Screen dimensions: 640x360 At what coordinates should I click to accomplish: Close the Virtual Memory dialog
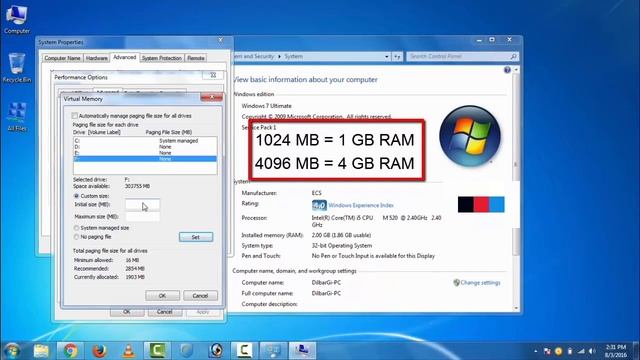pos(211,97)
